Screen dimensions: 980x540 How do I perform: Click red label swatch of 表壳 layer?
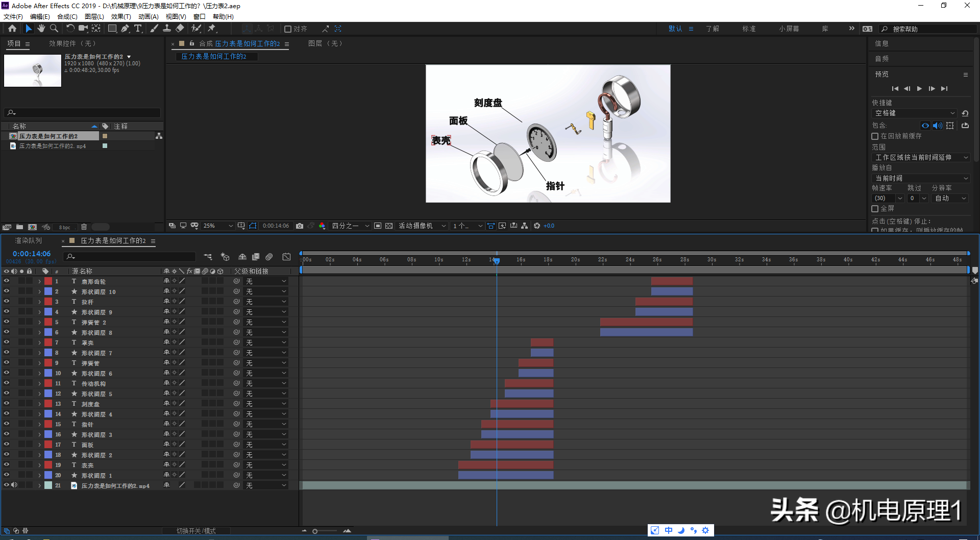(x=48, y=465)
